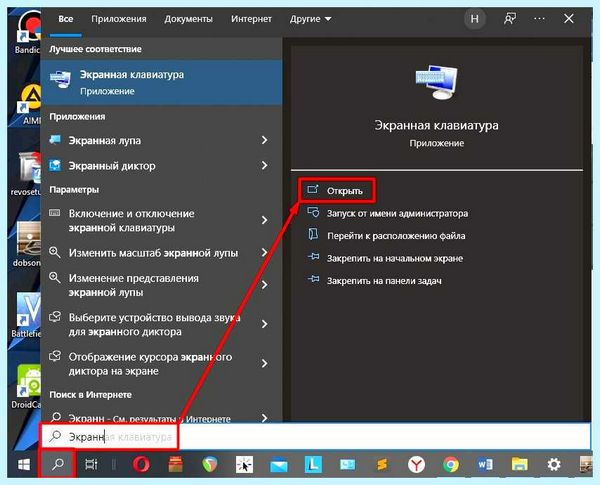Open the revosetup desktop icon
The image size is (600, 485).
pos(26,174)
